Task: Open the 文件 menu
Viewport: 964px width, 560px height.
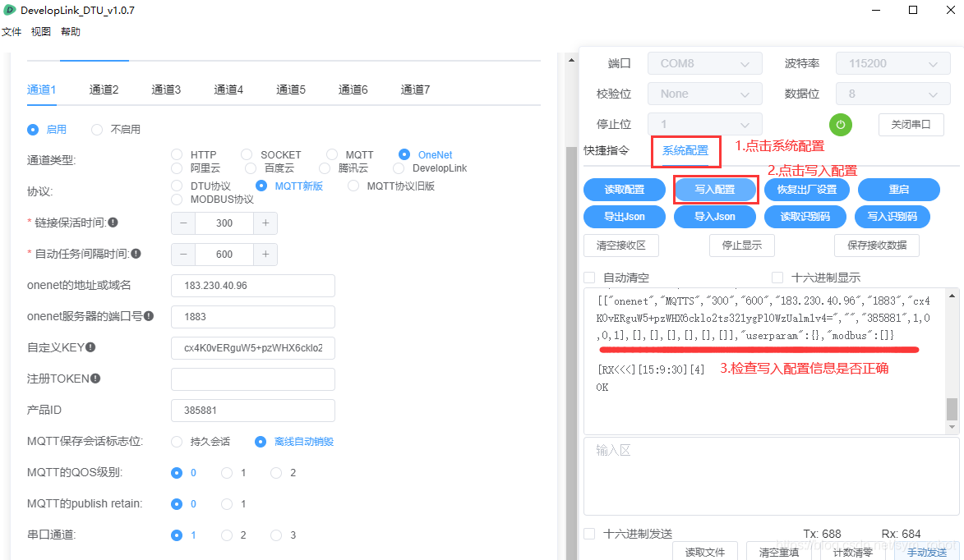Action: [11, 32]
